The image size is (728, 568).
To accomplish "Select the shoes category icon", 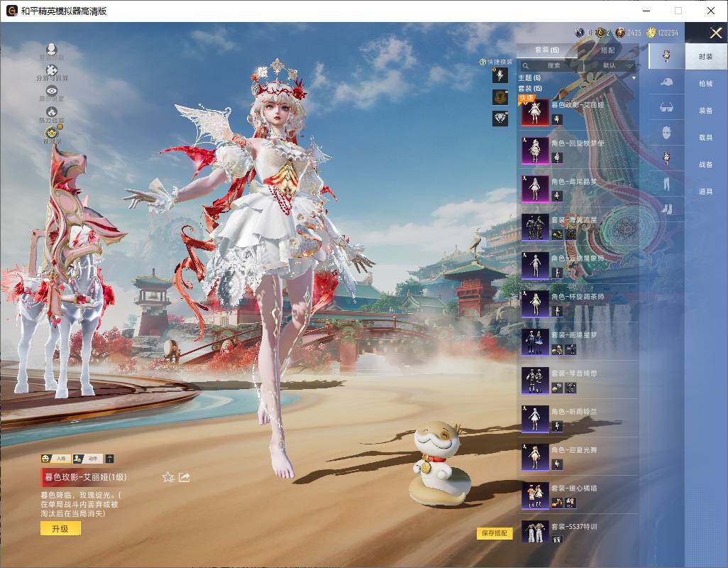I will click(x=666, y=209).
